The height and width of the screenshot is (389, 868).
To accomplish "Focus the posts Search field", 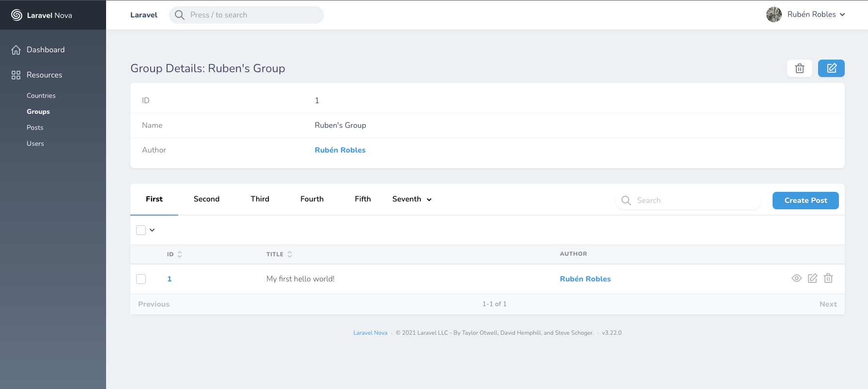I will point(688,201).
